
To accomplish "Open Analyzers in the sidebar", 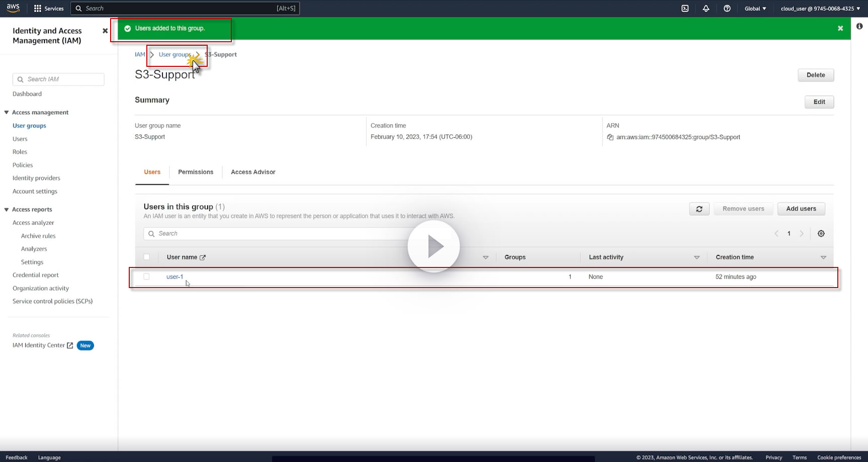I will pos(34,249).
